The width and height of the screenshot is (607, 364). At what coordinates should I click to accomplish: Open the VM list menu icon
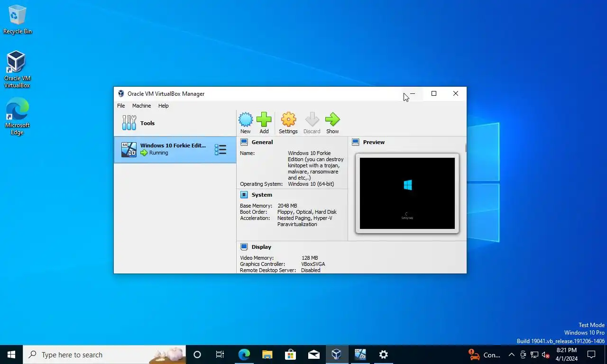221,150
